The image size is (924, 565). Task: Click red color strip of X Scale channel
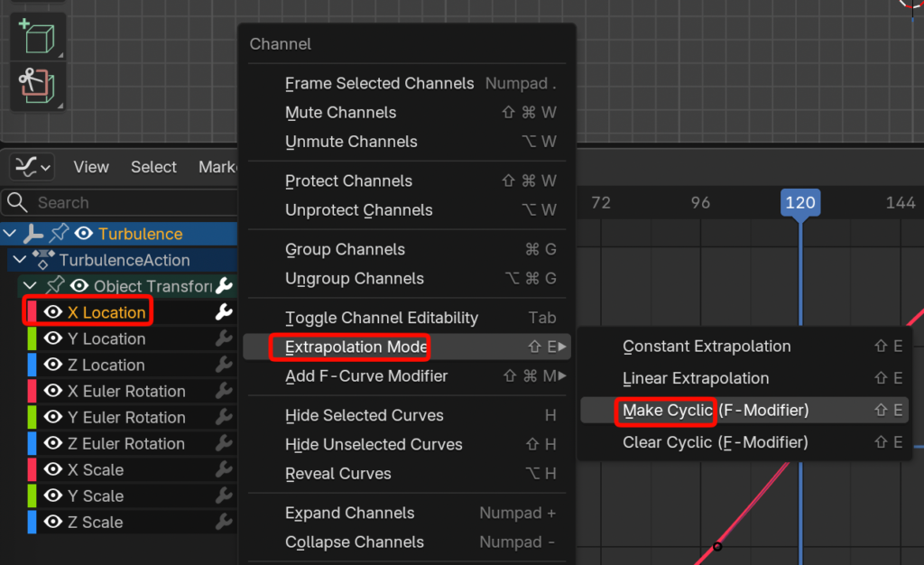(32, 469)
